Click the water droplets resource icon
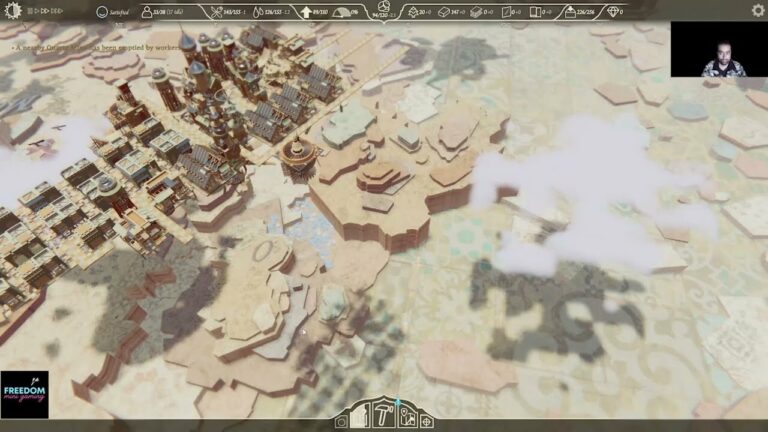This screenshot has width=768, height=432. click(x=258, y=12)
